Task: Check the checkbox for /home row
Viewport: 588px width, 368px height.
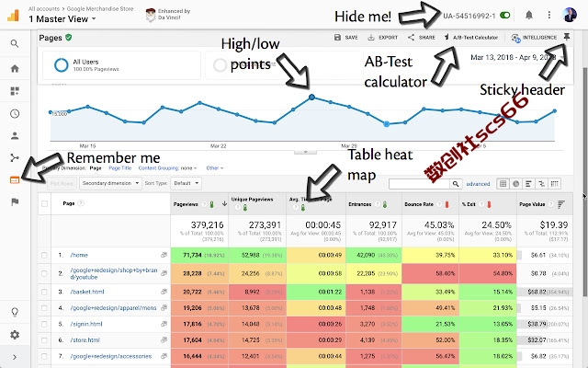Action: 44,256
